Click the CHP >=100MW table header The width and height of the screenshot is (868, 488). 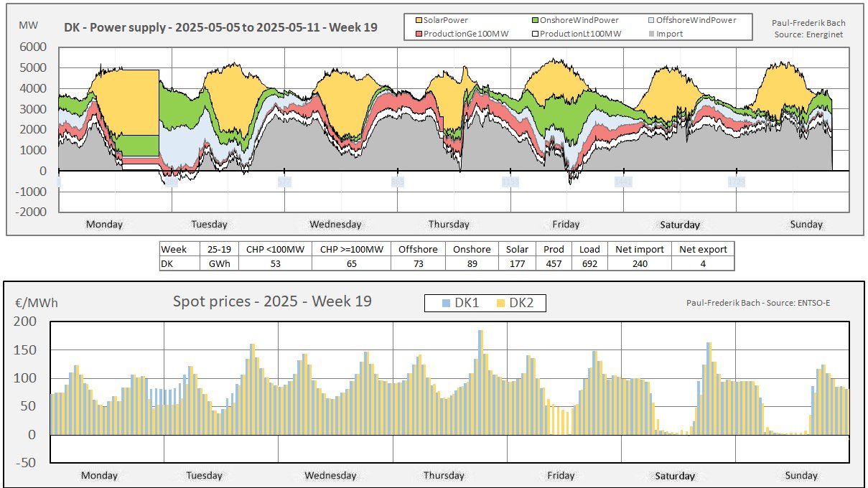click(350, 249)
